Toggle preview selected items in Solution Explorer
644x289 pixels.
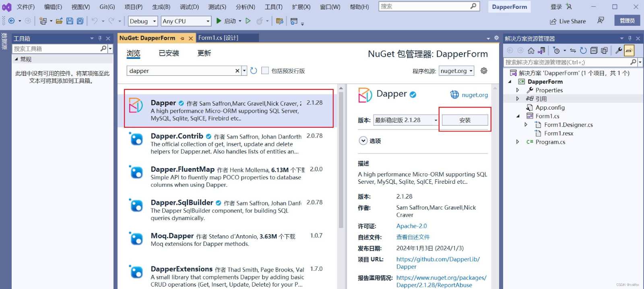click(629, 50)
